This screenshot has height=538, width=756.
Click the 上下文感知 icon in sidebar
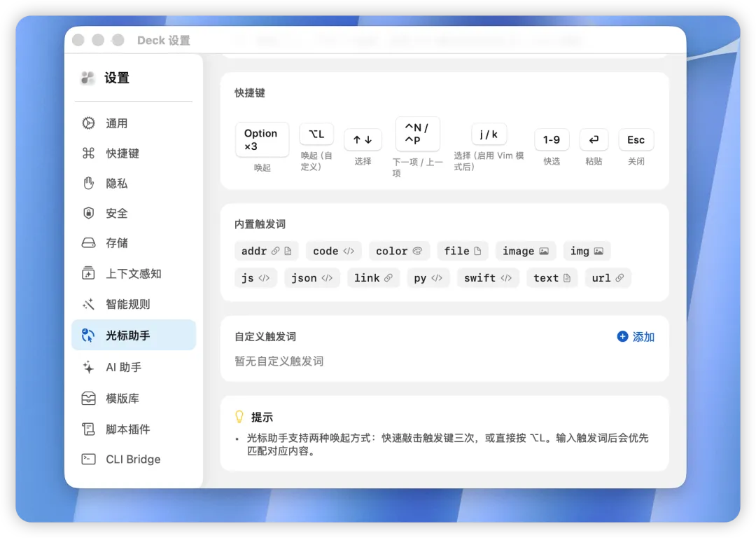point(88,273)
